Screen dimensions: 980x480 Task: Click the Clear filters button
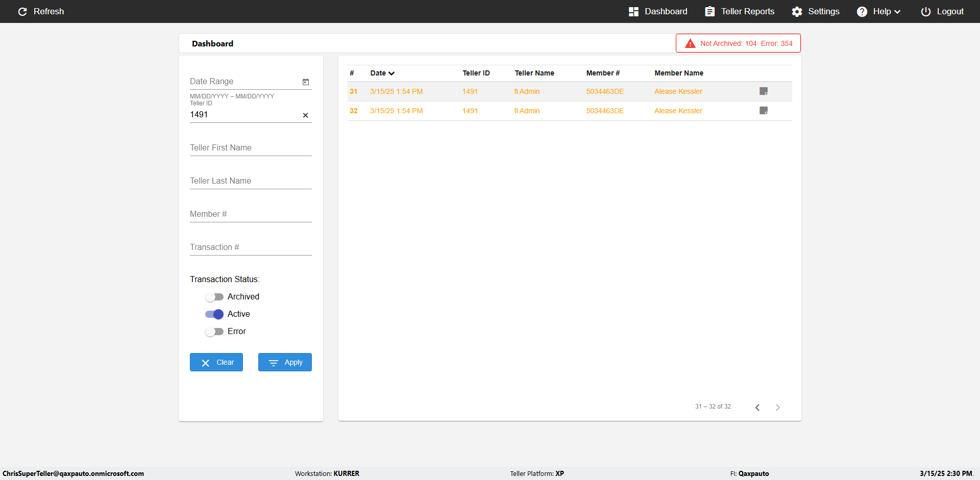click(216, 362)
